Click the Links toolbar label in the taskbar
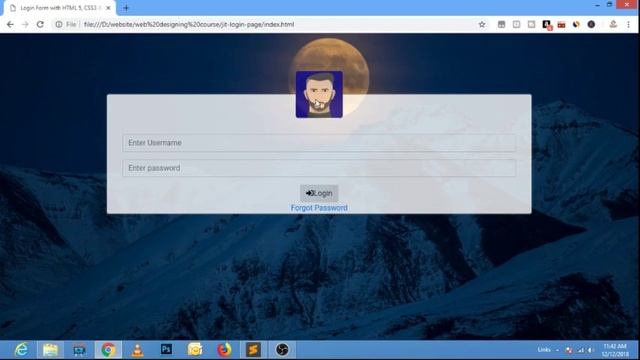 544,350
